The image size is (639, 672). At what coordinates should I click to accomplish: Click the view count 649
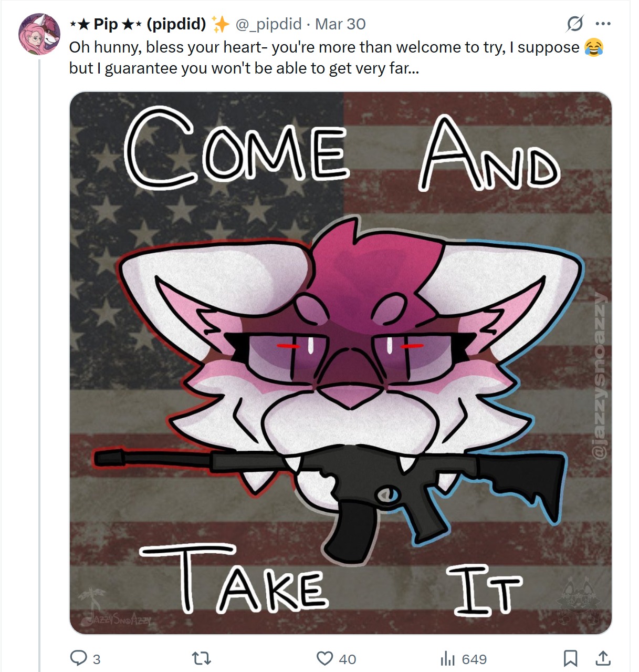[475, 659]
